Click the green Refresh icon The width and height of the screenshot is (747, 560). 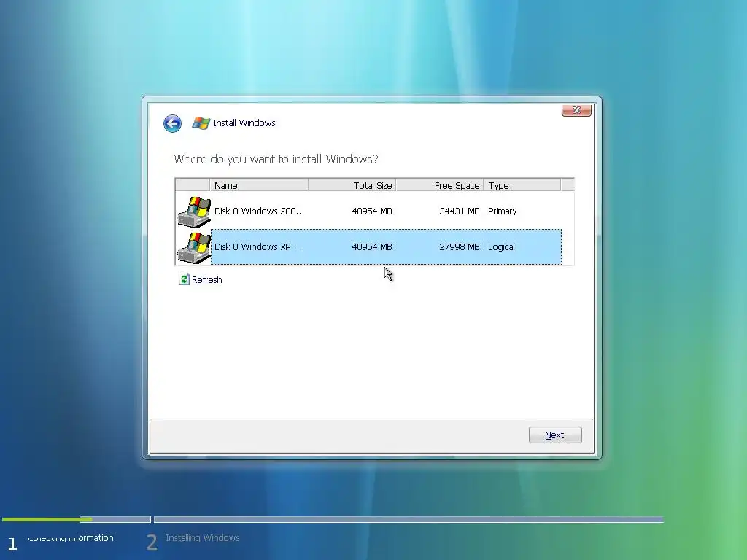click(184, 279)
